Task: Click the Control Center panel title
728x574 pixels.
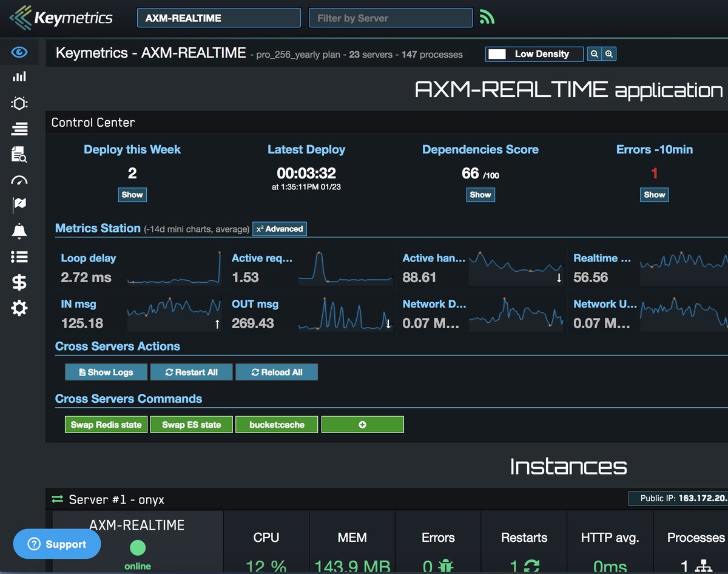Action: [93, 123]
